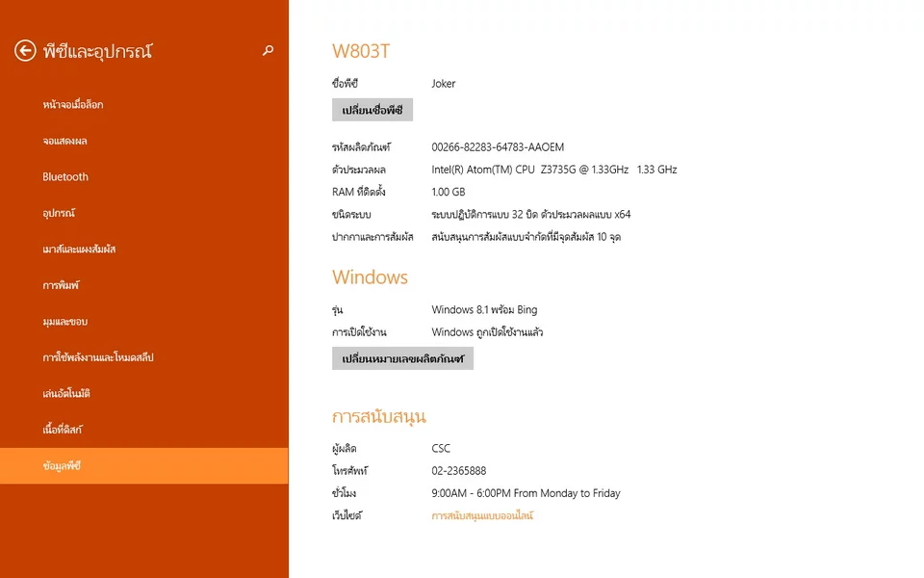924x578 pixels.
Task: Click the เปลี่ยนชื่อพีซี button
Action: tap(372, 110)
